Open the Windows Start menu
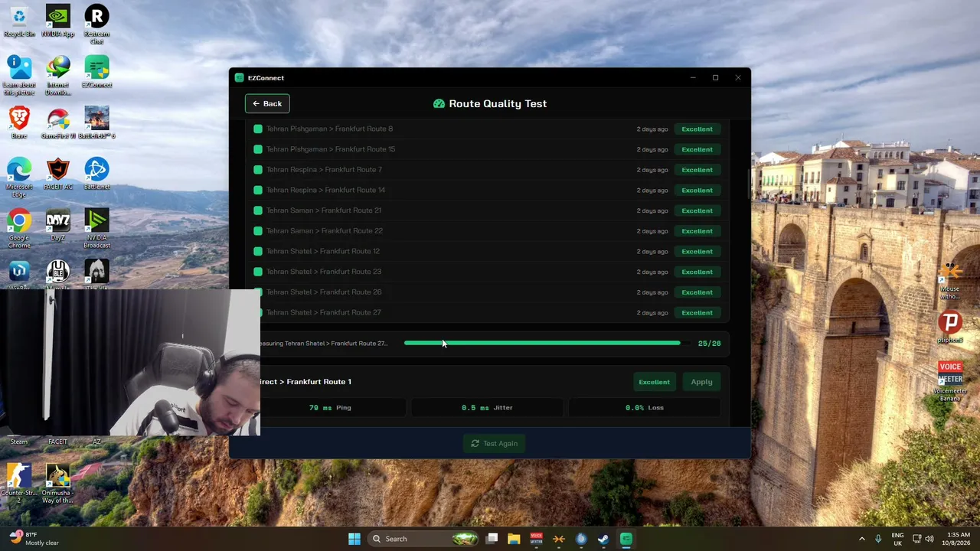This screenshot has height=551, width=980. [354, 539]
